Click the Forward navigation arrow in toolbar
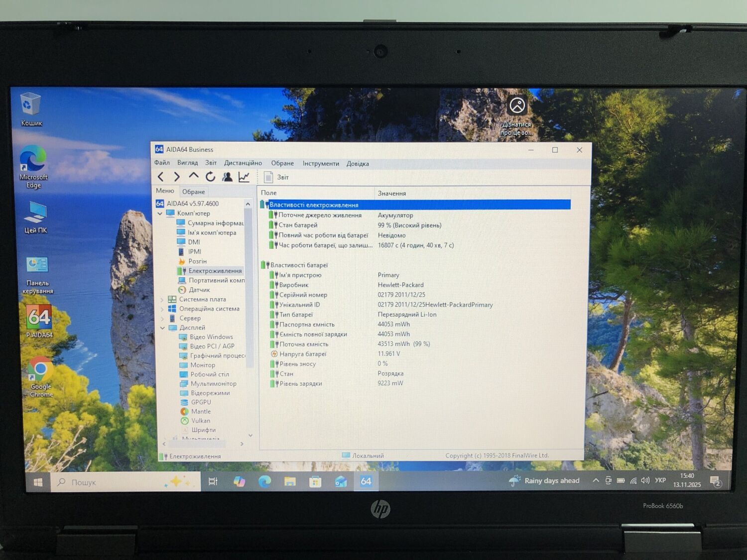The width and height of the screenshot is (747, 560). (177, 177)
